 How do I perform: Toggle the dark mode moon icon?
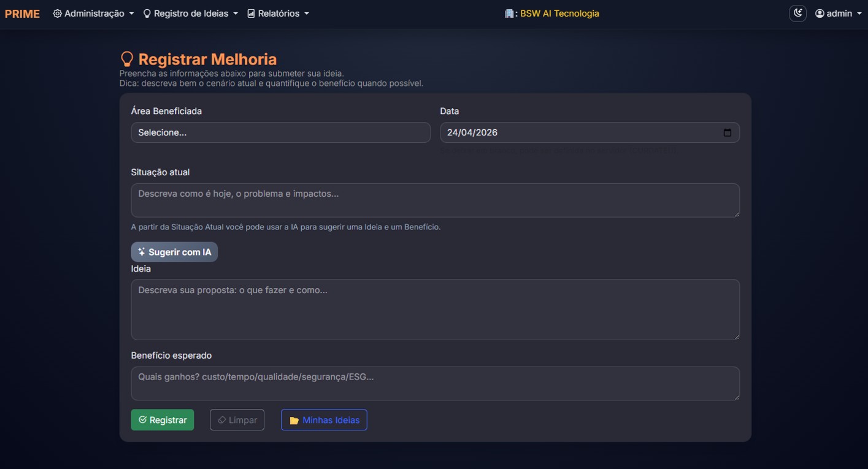click(x=797, y=13)
